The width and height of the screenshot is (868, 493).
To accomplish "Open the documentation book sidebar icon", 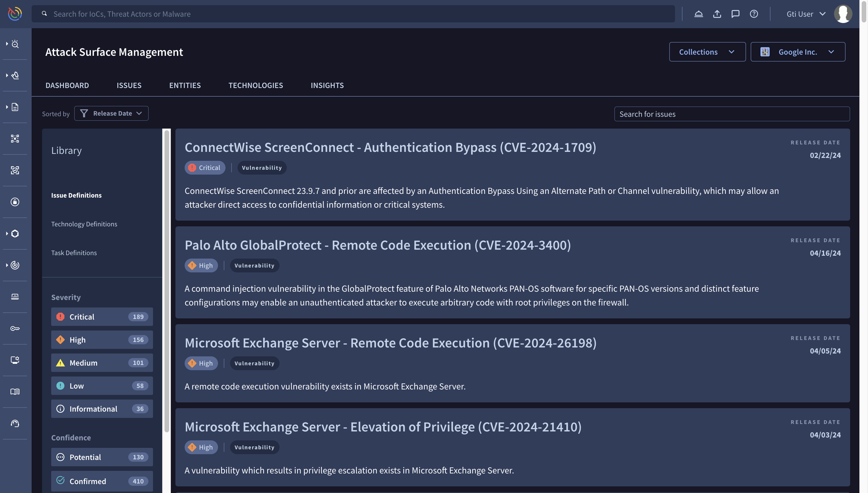I will (15, 392).
